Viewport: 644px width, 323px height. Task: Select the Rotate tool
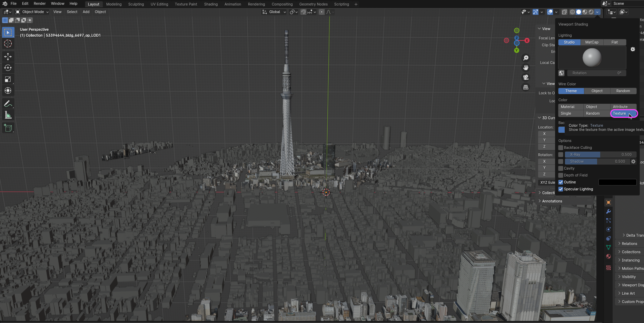8,68
